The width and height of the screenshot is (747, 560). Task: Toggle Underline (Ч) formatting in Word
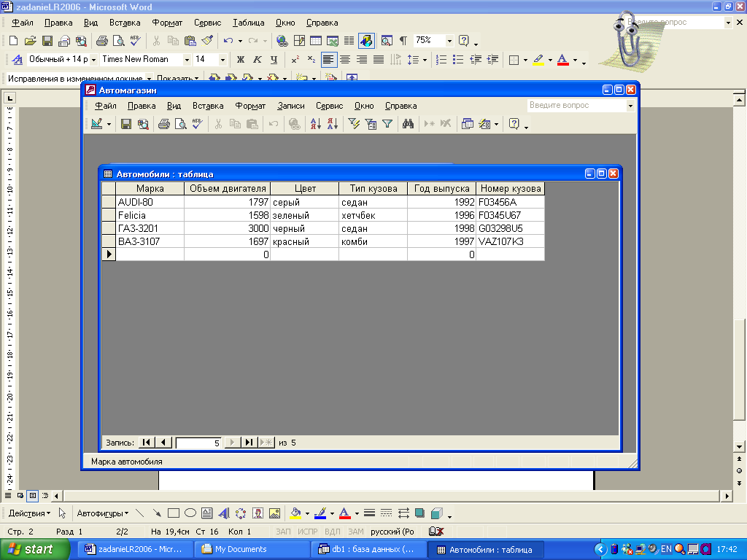point(274,60)
